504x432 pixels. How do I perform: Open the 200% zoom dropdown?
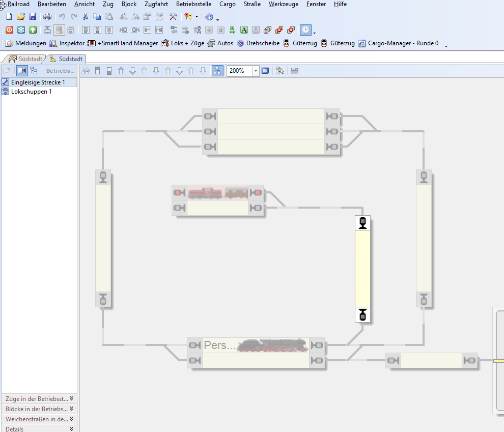point(256,71)
